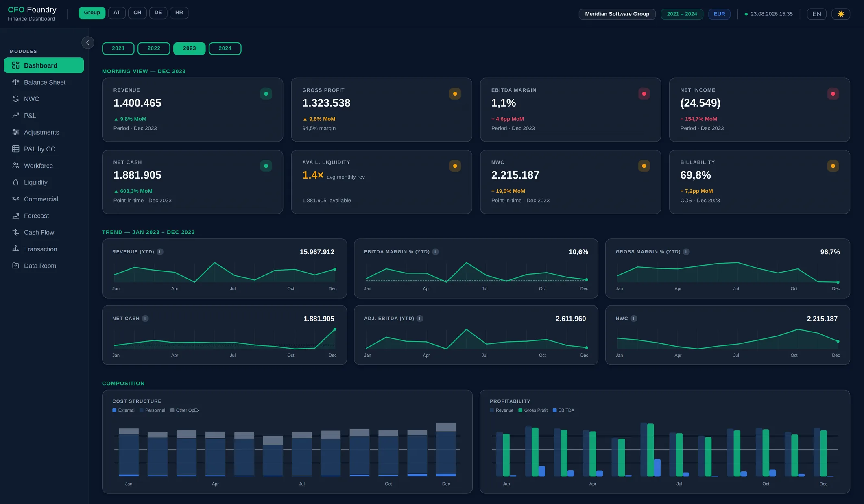864x504 pixels.
Task: Click the Workforce people icon
Action: pyautogui.click(x=15, y=166)
